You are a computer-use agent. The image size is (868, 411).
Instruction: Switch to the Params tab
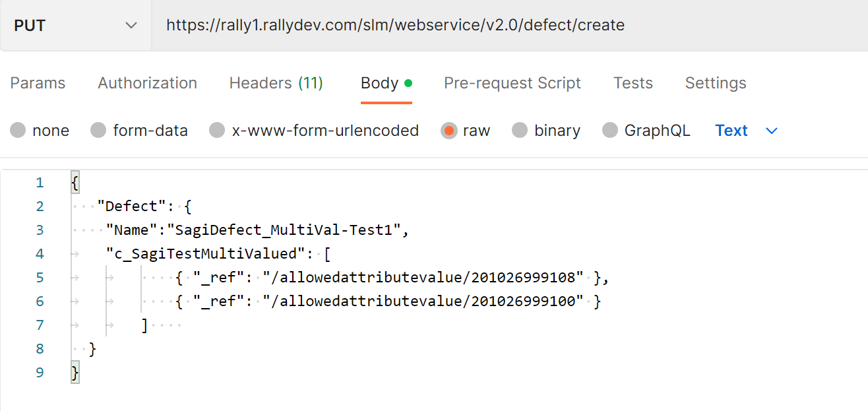[x=37, y=83]
